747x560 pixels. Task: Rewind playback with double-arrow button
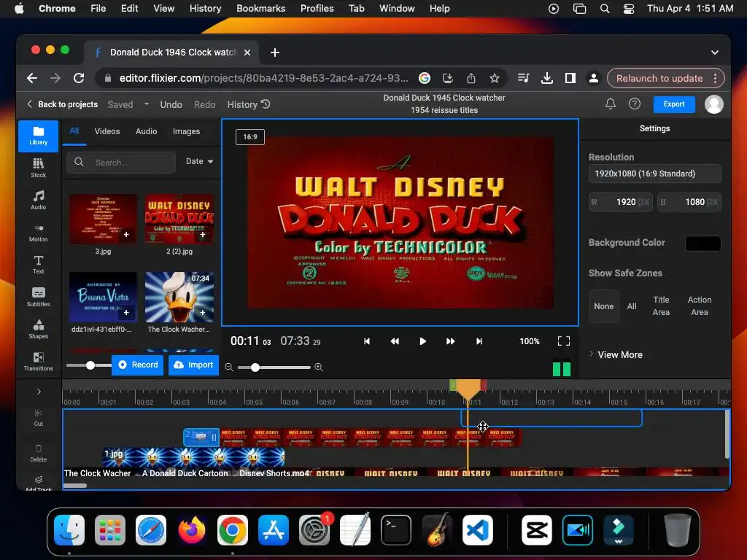pos(395,341)
